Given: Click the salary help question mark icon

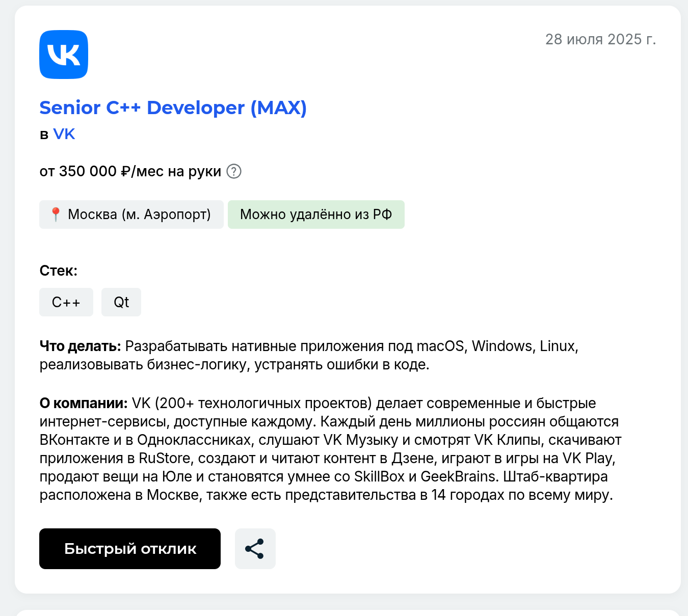Looking at the screenshot, I should (x=234, y=171).
